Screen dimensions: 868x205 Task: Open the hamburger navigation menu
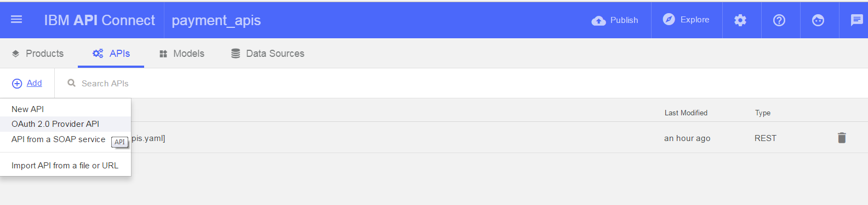[x=16, y=20]
